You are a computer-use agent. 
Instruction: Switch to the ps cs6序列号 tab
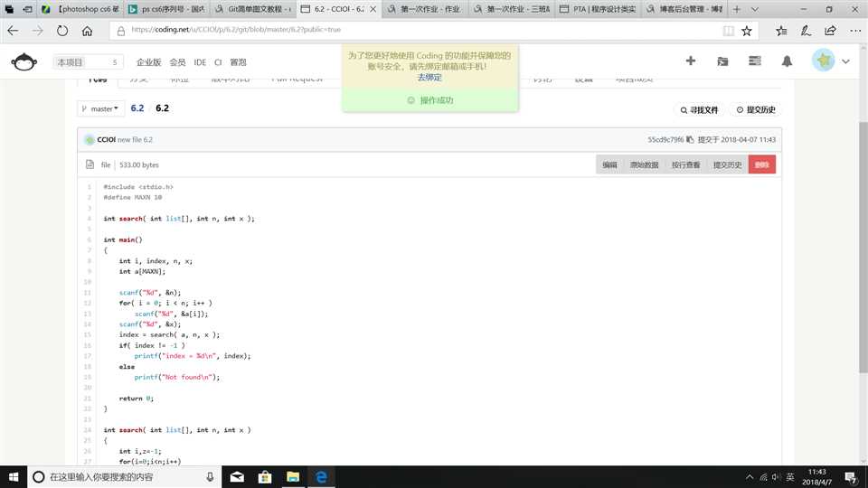pos(166,9)
